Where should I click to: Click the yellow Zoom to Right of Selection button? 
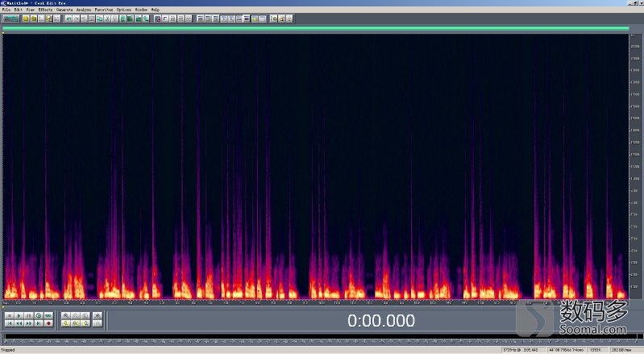point(85,323)
